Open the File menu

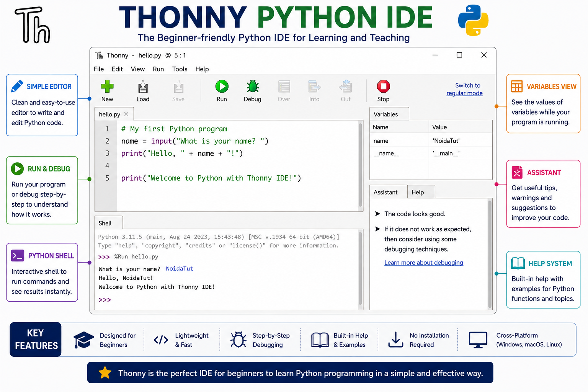click(99, 69)
